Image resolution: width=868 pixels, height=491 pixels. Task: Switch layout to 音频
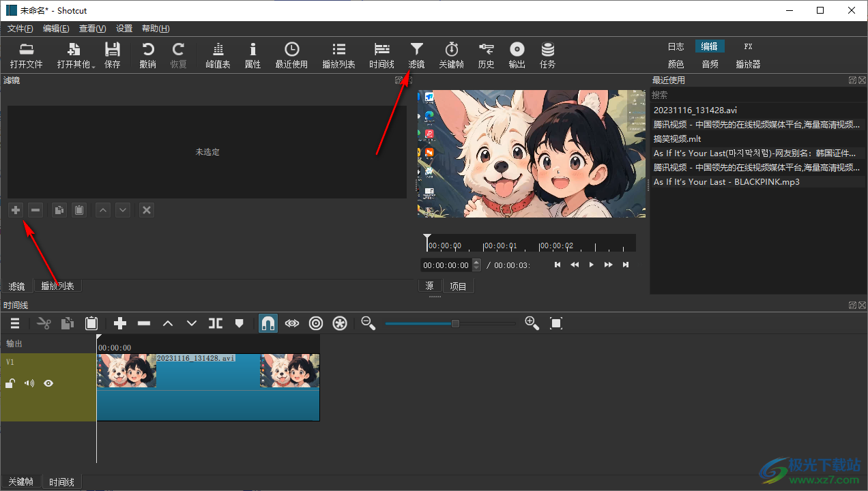pos(710,64)
